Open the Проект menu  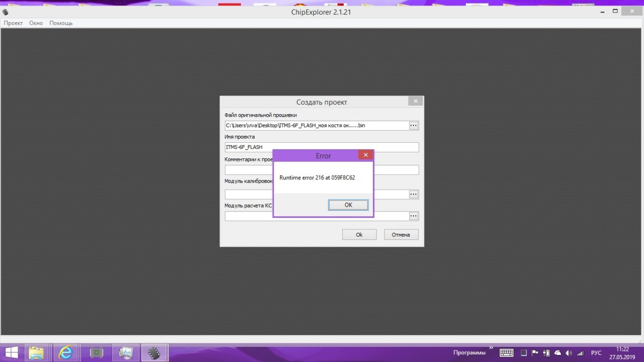tap(13, 23)
